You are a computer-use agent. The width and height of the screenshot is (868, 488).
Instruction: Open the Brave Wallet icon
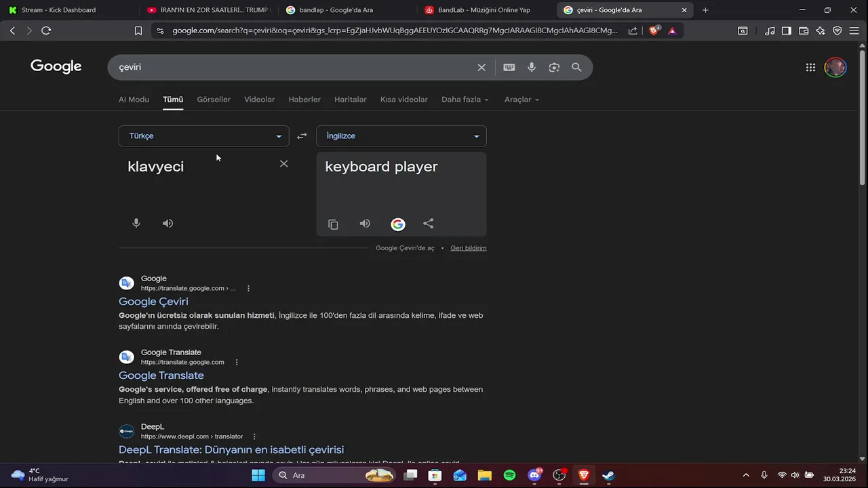(804, 30)
